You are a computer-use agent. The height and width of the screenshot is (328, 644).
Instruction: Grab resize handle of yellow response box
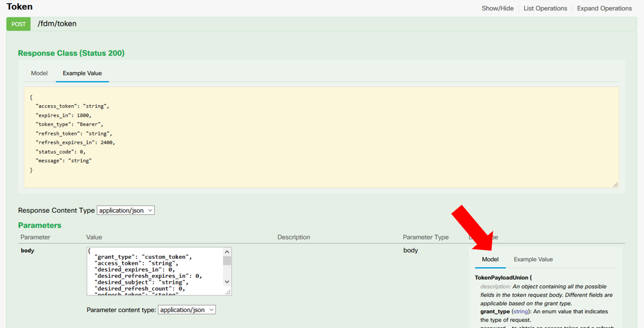tap(615, 184)
